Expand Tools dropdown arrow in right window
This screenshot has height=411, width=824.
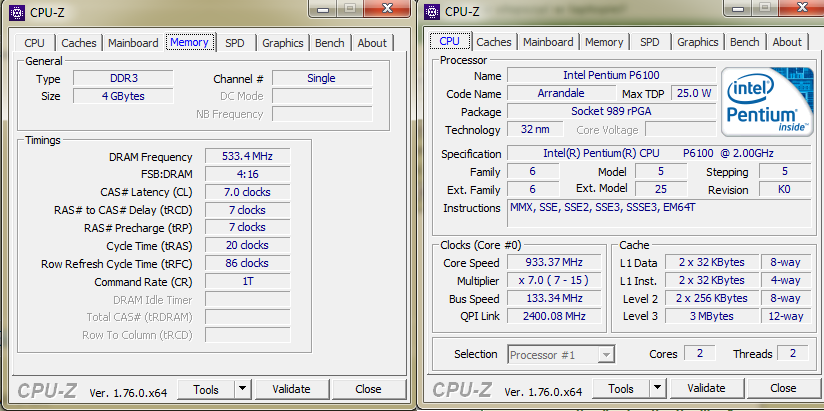[657, 389]
